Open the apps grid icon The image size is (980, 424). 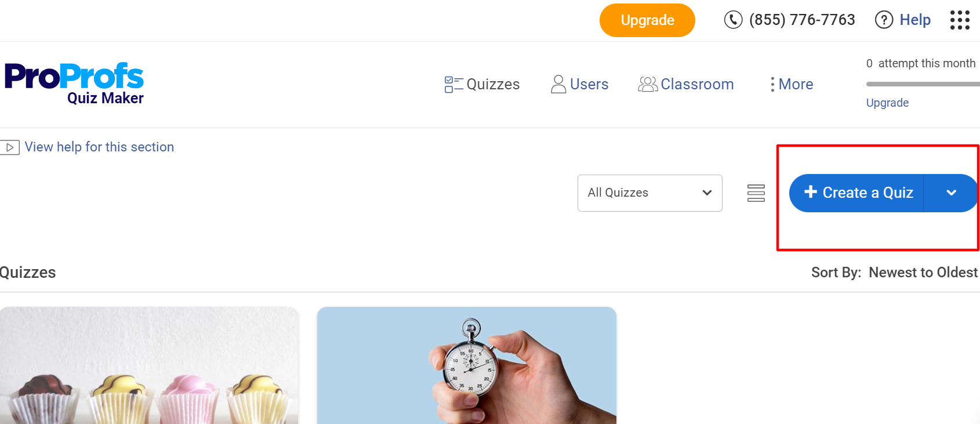click(x=960, y=20)
